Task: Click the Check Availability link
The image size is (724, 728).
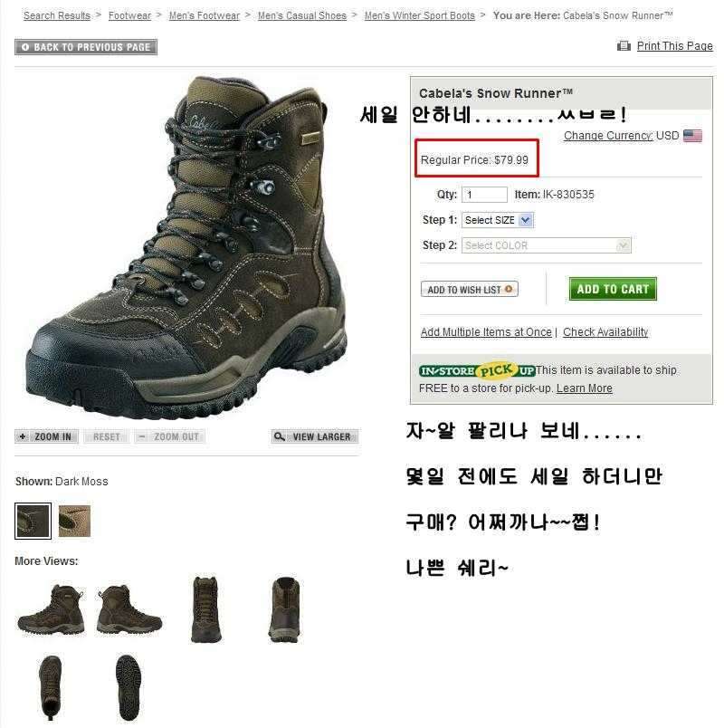Action: [605, 332]
